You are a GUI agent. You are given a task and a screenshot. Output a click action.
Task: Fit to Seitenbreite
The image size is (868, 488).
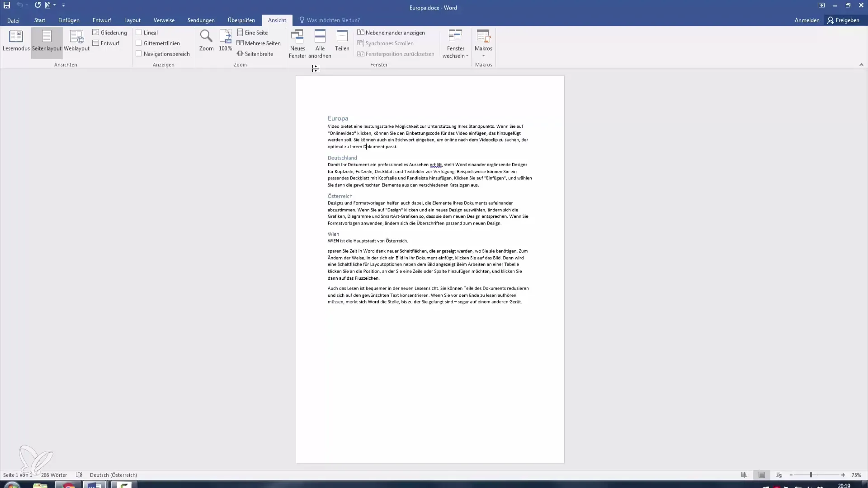[255, 53]
